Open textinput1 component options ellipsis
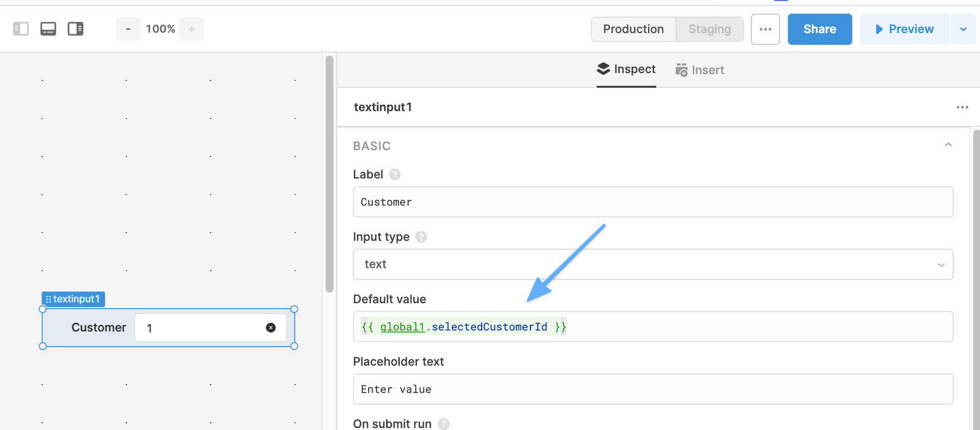 (962, 107)
